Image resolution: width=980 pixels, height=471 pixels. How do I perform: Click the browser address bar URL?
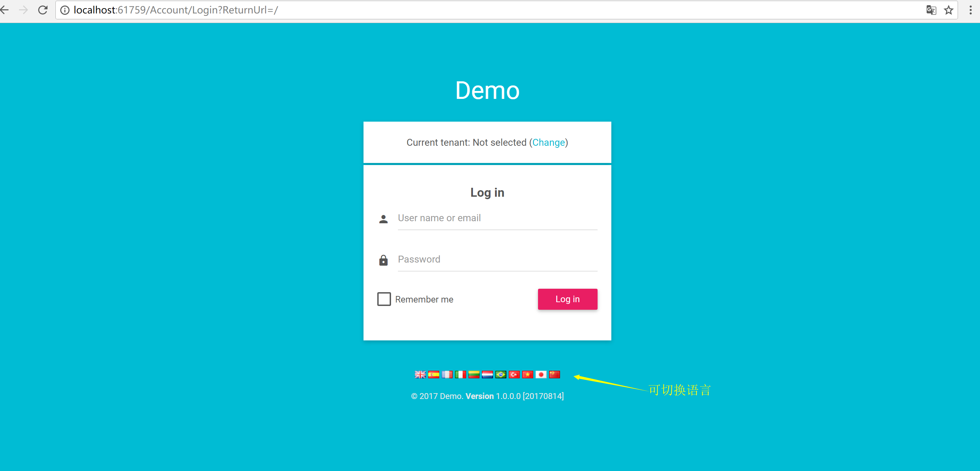tap(176, 10)
